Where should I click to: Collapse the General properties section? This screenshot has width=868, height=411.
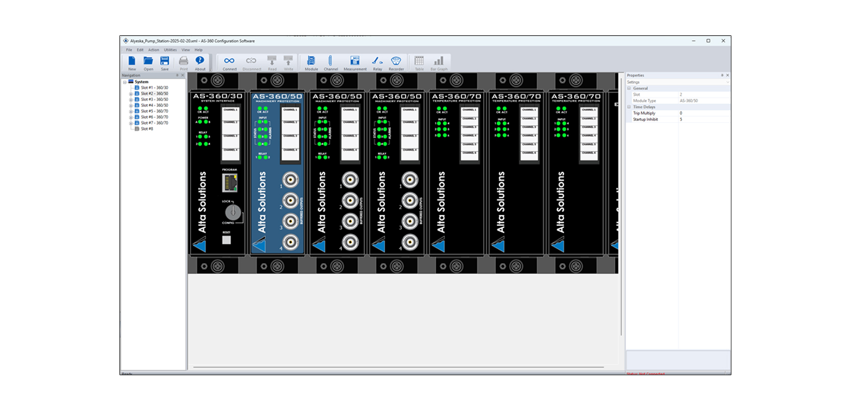629,88
